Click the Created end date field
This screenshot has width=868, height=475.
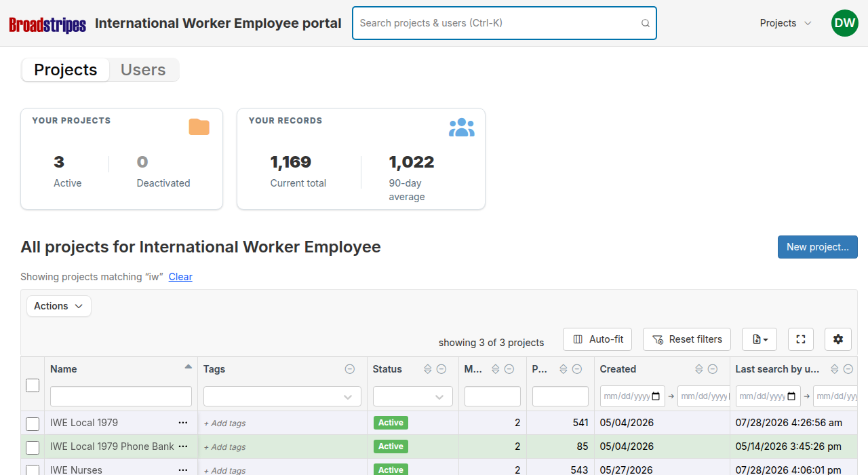(703, 396)
